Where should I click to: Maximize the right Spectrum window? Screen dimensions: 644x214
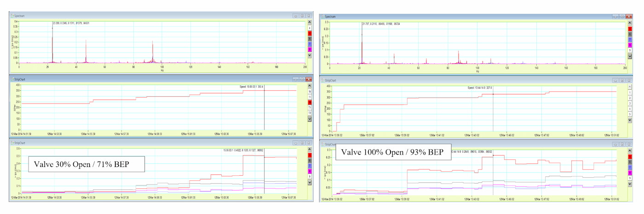pyautogui.click(x=623, y=17)
